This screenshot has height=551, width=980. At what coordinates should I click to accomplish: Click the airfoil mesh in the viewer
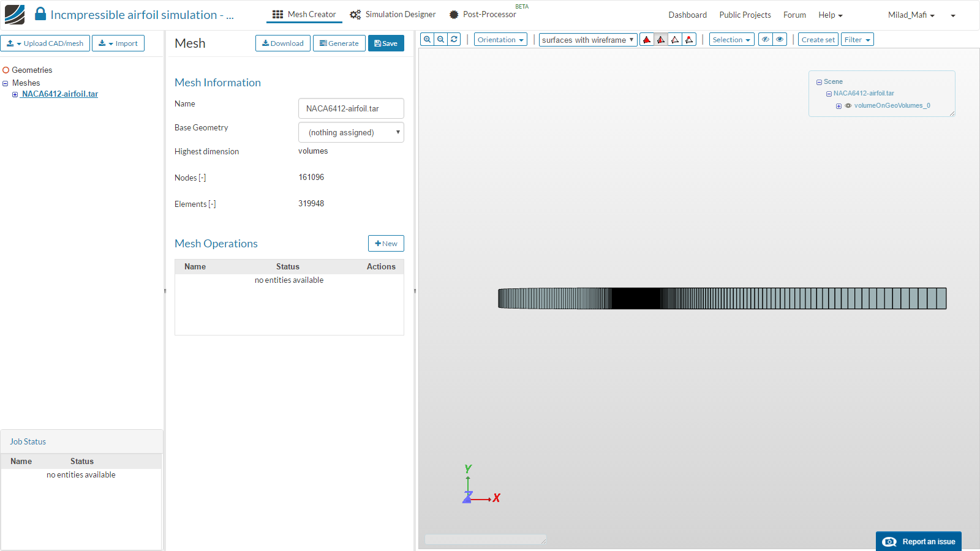722,298
